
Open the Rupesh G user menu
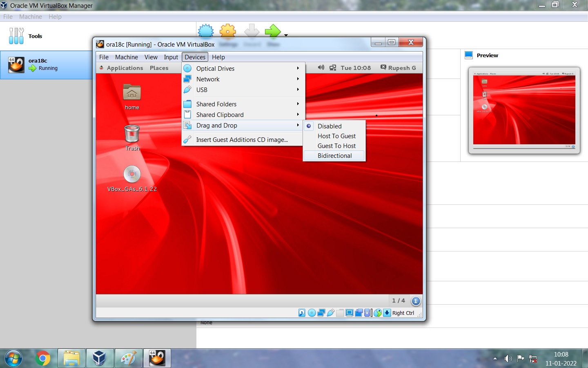tap(398, 68)
